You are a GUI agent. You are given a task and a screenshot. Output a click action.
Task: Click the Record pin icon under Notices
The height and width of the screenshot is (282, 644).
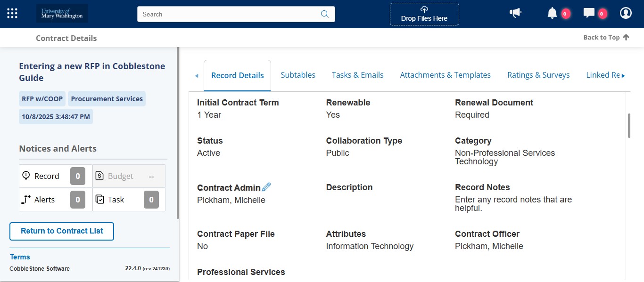click(x=26, y=176)
